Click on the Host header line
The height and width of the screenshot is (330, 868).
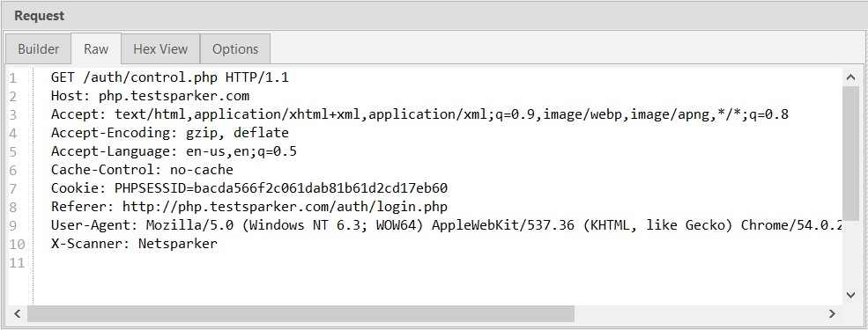coord(150,96)
